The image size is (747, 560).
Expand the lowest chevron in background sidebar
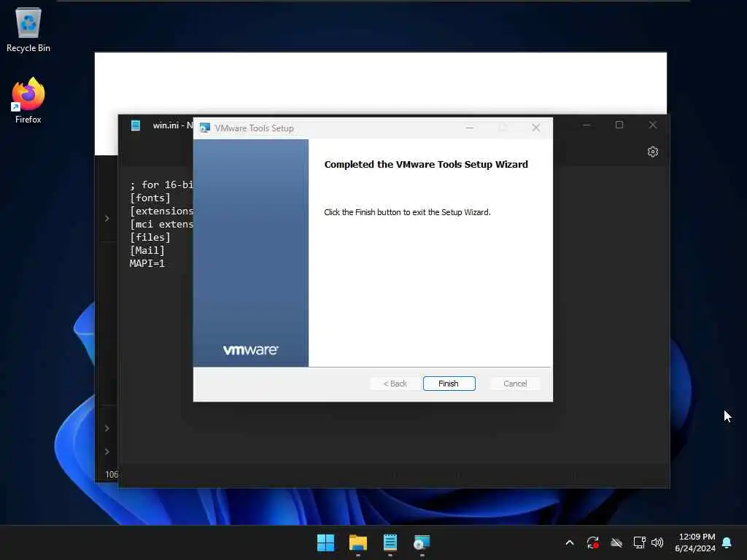107,451
